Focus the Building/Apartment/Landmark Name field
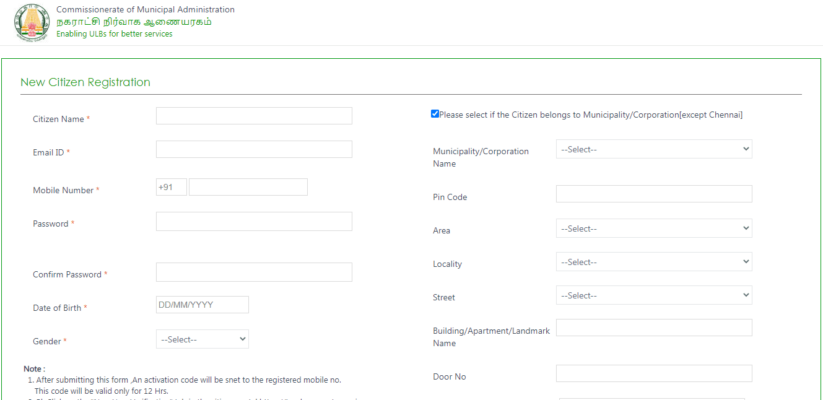This screenshot has width=823, height=400. point(654,328)
